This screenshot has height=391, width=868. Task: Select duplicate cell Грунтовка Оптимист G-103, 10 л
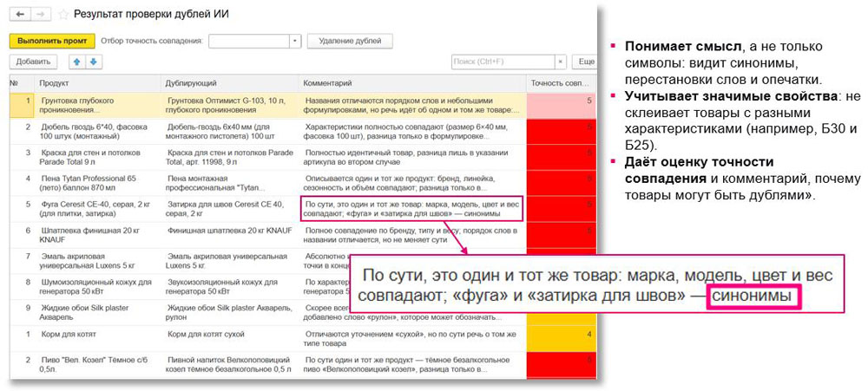229,105
